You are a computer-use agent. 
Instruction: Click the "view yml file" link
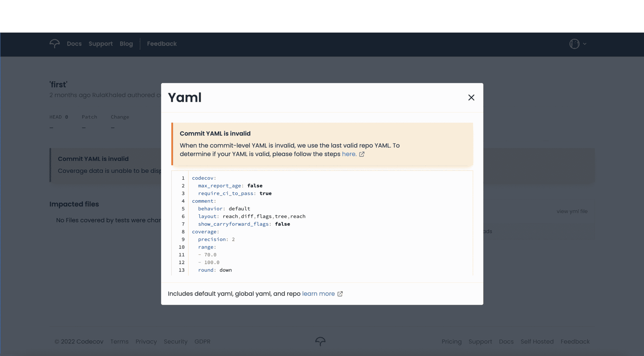(572, 211)
